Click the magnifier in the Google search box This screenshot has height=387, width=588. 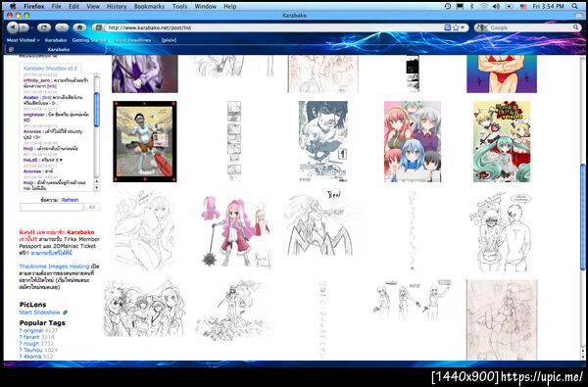coord(576,27)
